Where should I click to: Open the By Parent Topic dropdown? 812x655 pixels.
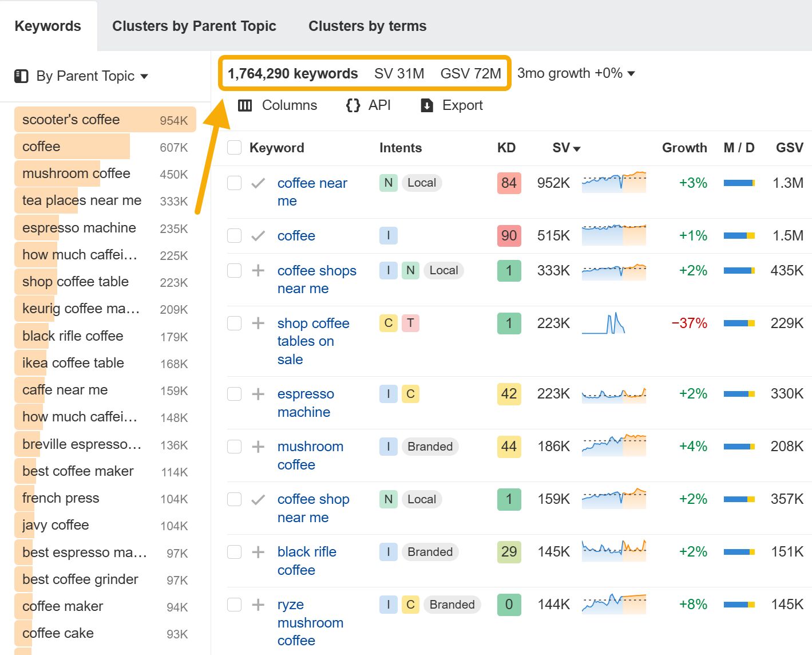145,76
